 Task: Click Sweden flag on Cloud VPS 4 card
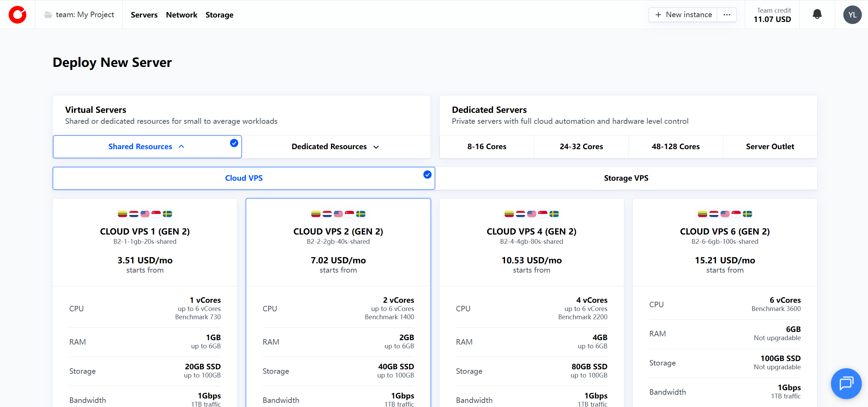click(554, 214)
